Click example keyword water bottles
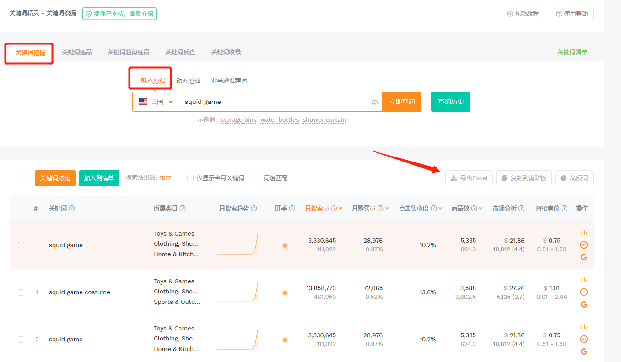The width and height of the screenshot is (621, 362). click(279, 120)
